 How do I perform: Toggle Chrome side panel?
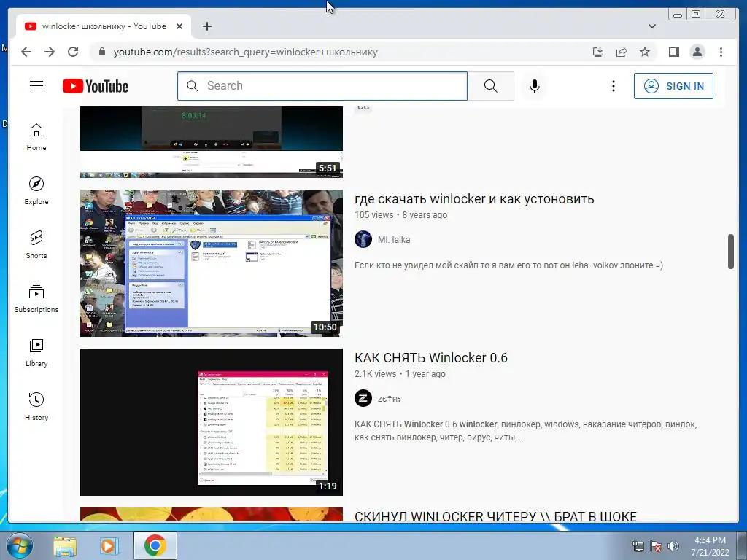coord(673,52)
